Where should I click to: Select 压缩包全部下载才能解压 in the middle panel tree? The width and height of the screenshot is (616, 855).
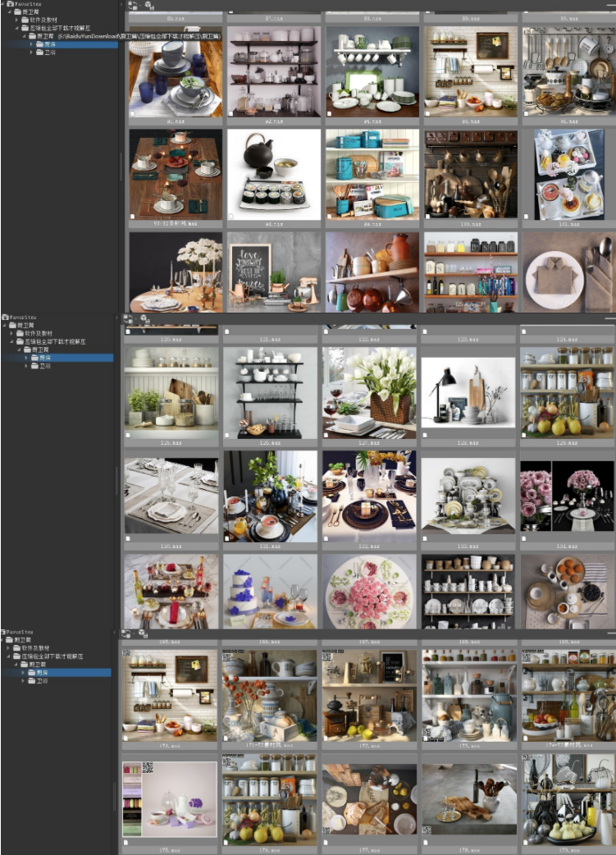pyautogui.click(x=55, y=341)
